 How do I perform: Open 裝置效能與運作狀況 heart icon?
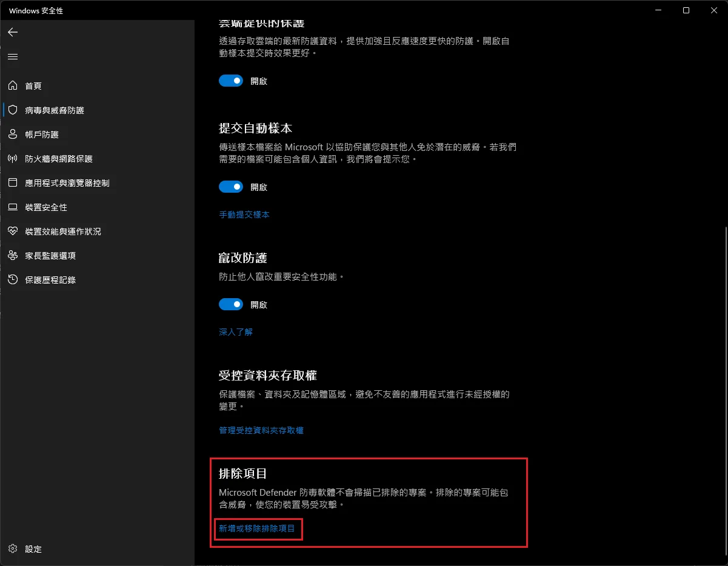coord(13,231)
